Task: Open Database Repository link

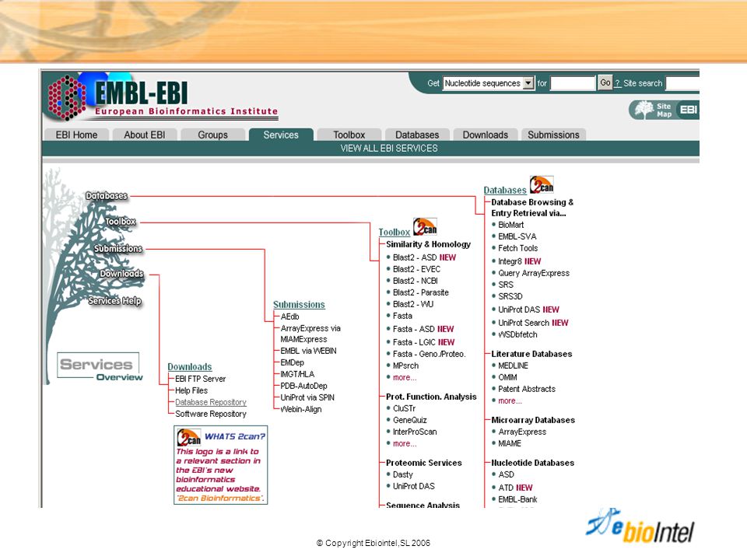Action: pyautogui.click(x=211, y=402)
